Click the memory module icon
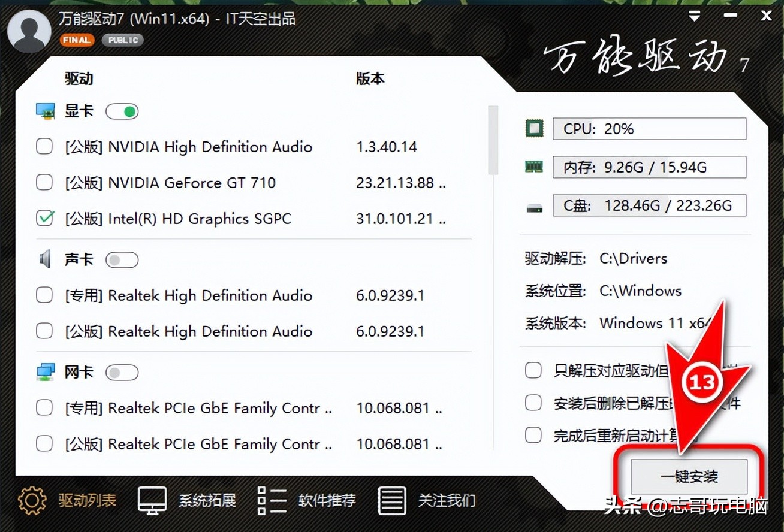The image size is (784, 532). pyautogui.click(x=534, y=167)
